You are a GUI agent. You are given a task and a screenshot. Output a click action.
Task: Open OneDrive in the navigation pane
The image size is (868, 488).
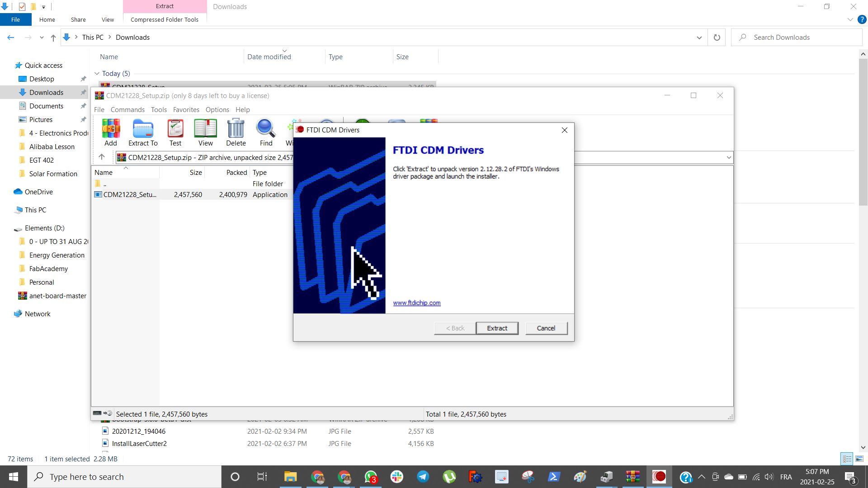[38, 192]
